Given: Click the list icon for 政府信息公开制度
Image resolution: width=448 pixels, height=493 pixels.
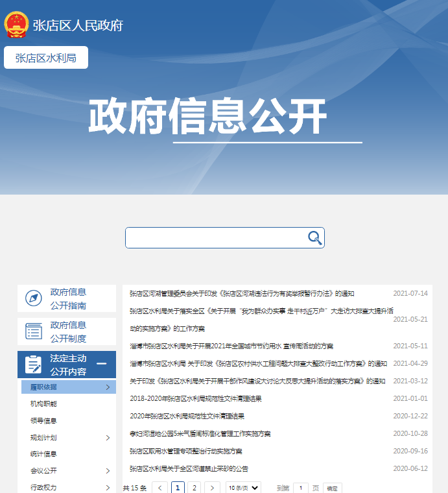Looking at the screenshot, I should 34,331.
